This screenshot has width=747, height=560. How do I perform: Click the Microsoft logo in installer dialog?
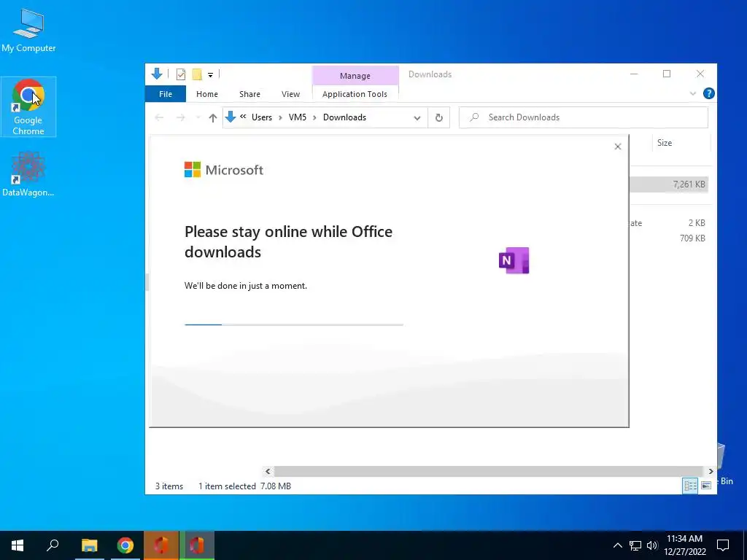click(223, 169)
